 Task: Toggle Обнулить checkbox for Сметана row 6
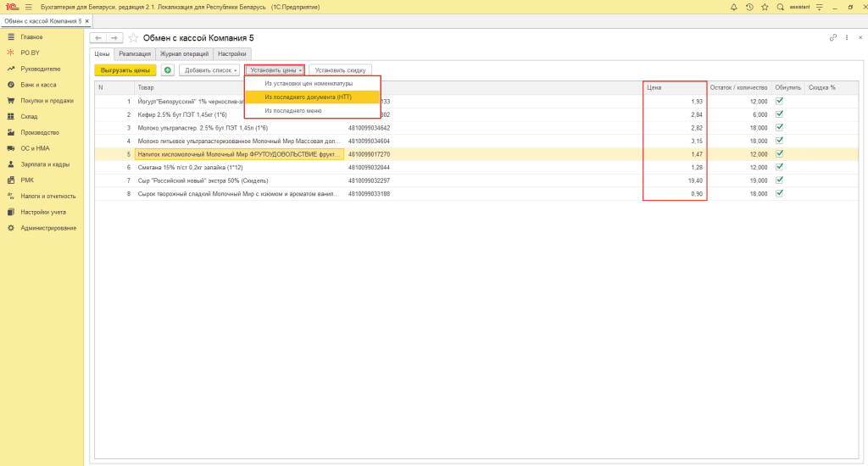click(x=780, y=167)
